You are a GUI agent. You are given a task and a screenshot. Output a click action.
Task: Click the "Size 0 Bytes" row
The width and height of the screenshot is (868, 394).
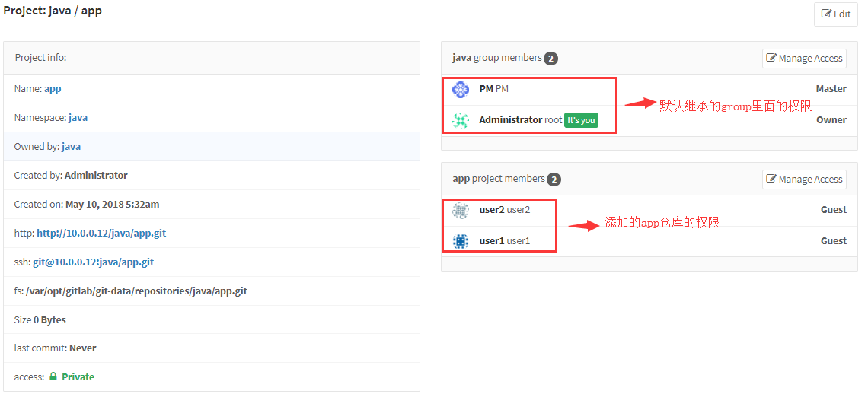pyautogui.click(x=212, y=320)
